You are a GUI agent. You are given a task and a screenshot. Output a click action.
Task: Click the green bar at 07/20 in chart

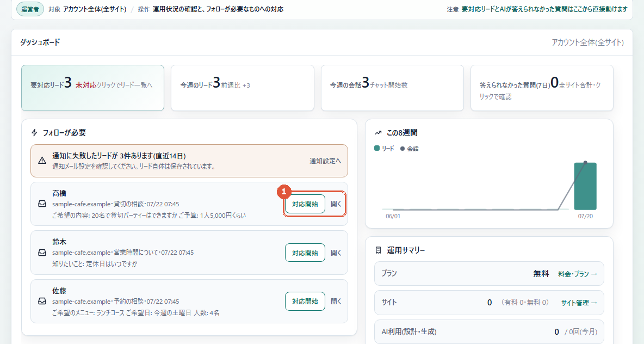(x=585, y=186)
